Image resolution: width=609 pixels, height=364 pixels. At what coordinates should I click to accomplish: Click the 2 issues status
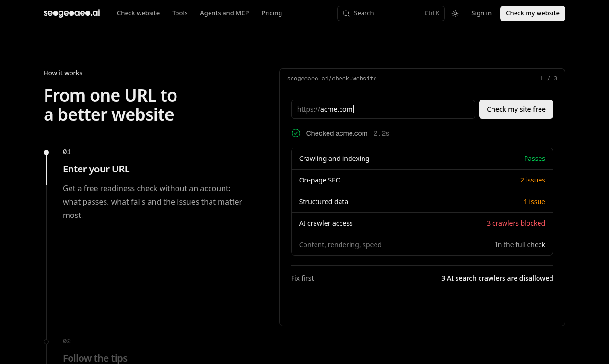[x=533, y=180]
